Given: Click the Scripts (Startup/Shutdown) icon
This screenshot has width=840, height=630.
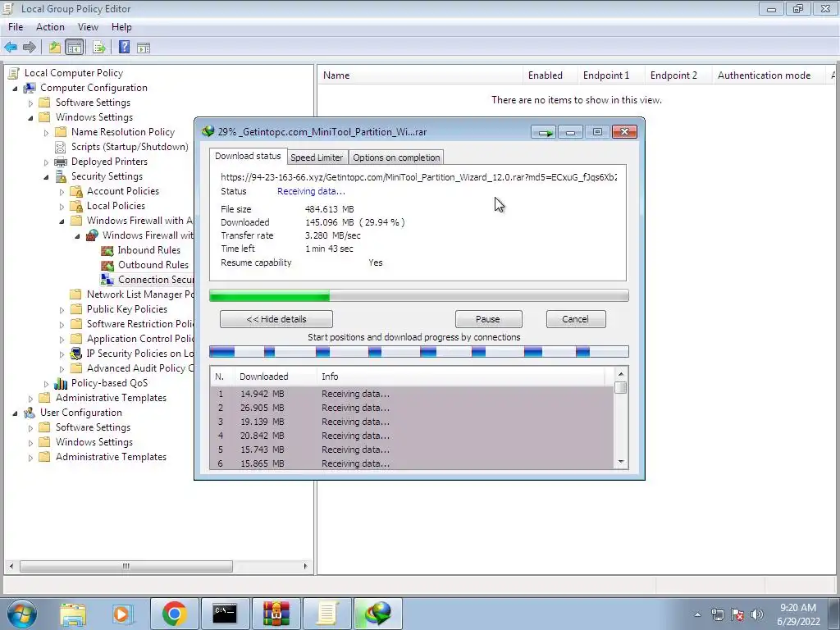Looking at the screenshot, I should coord(61,147).
